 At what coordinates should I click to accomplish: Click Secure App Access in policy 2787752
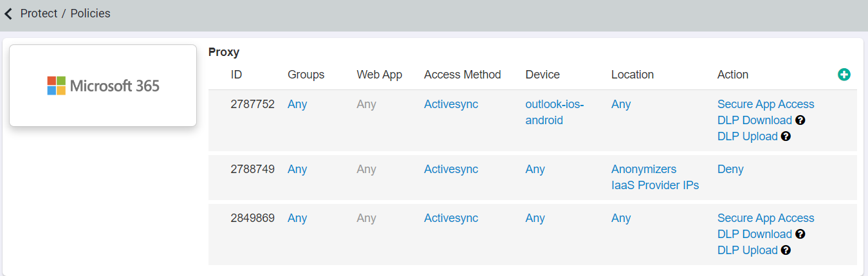[x=766, y=104]
